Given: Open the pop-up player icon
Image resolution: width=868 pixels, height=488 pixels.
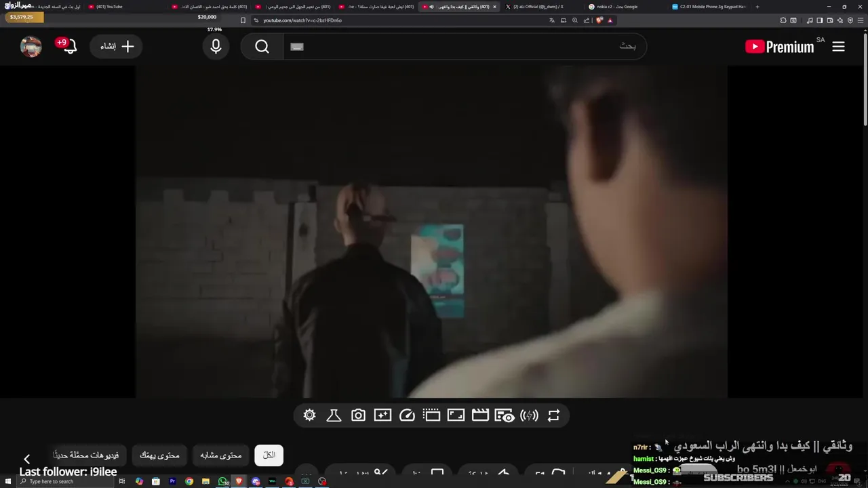Looking at the screenshot, I should click(431, 415).
